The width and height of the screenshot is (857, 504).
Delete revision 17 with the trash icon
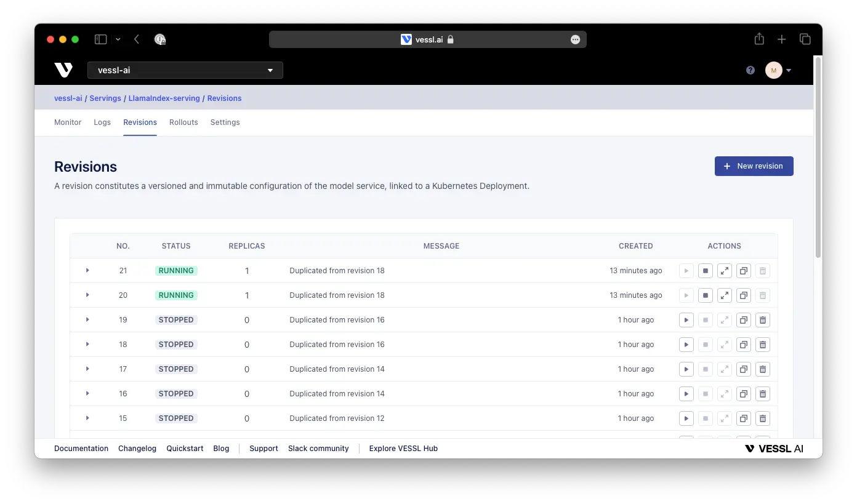coord(763,369)
